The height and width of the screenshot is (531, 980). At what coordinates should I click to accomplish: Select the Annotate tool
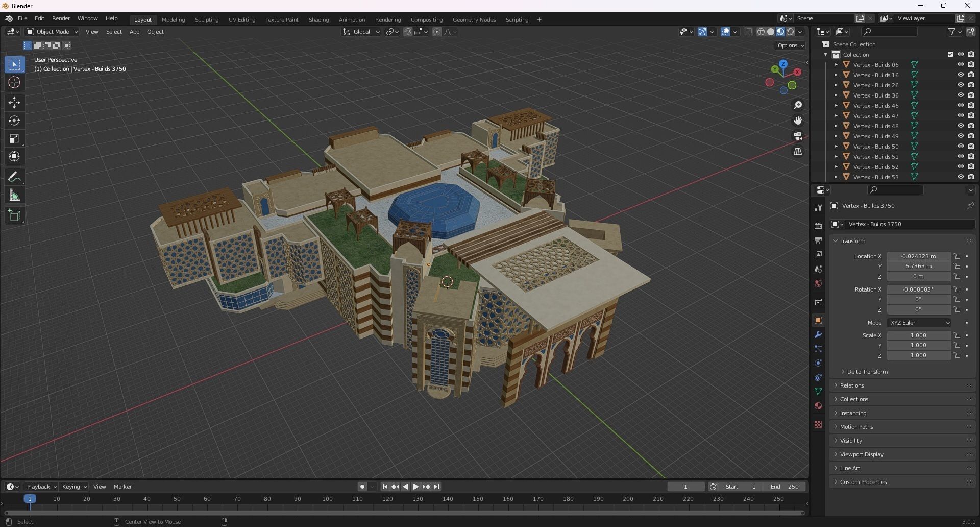point(14,177)
